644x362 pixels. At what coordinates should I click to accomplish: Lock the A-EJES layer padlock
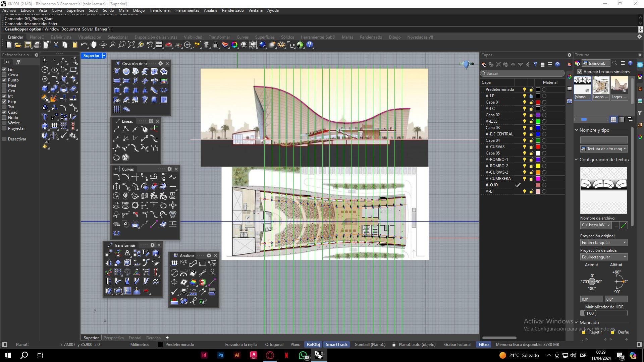531,121
